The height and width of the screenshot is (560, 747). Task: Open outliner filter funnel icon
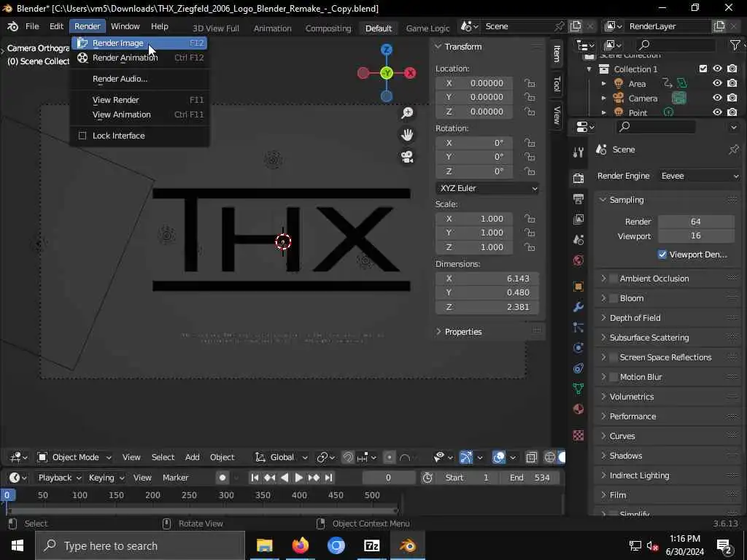[735, 44]
